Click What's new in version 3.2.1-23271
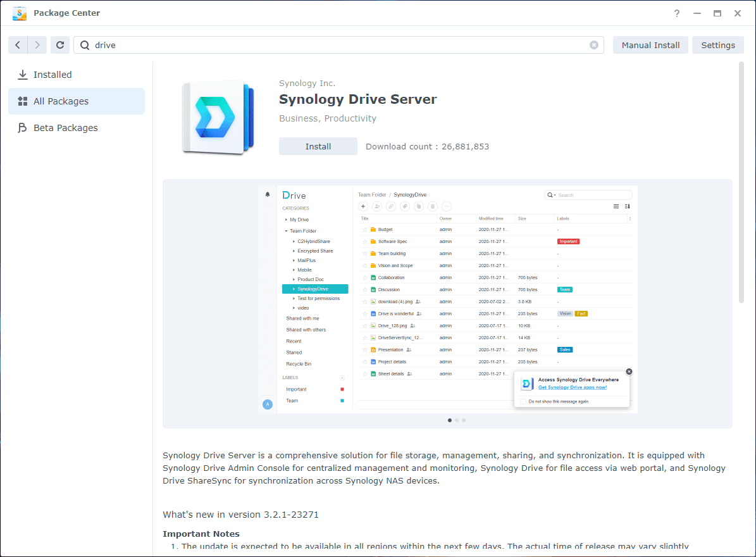The width and height of the screenshot is (756, 557). [x=240, y=515]
